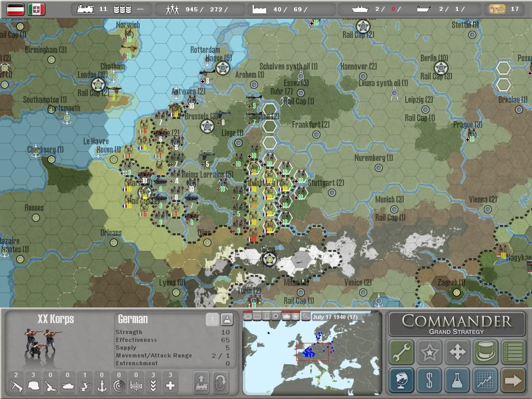Click the gold money pile icon
This screenshot has height=399, width=532.
click(497, 9)
